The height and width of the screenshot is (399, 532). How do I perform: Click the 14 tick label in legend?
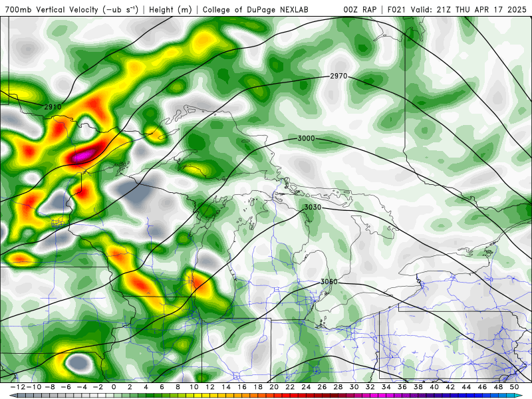point(226,387)
